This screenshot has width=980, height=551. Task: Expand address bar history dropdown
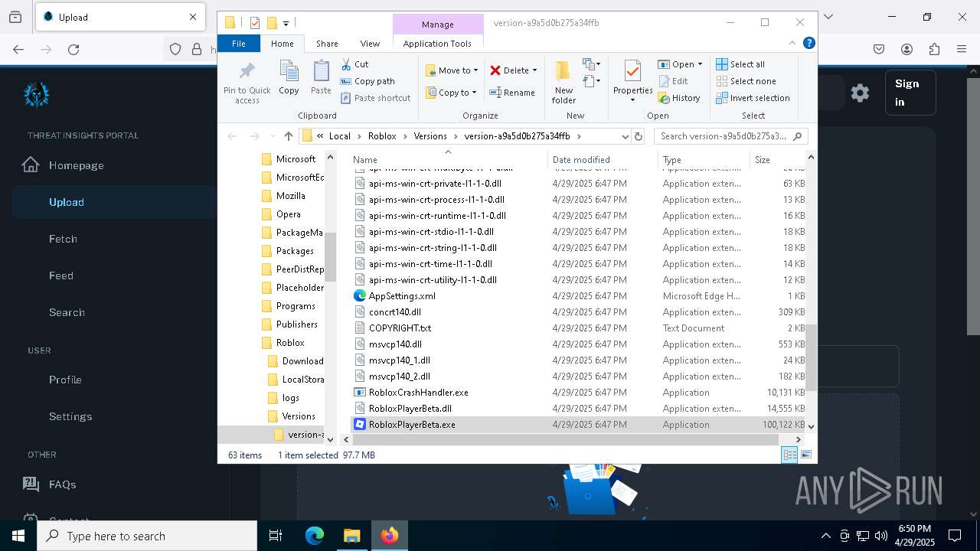point(625,136)
